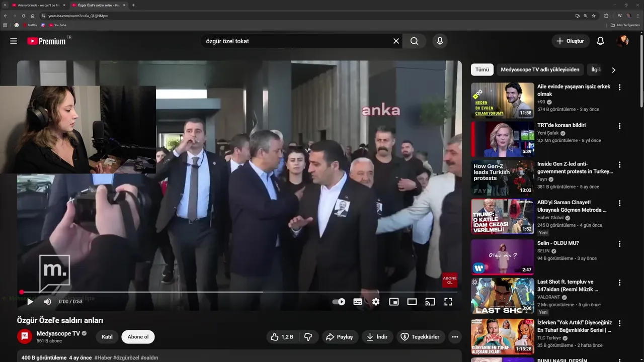The width and height of the screenshot is (644, 362).
Task: Go back in browser history
Action: [6, 16]
